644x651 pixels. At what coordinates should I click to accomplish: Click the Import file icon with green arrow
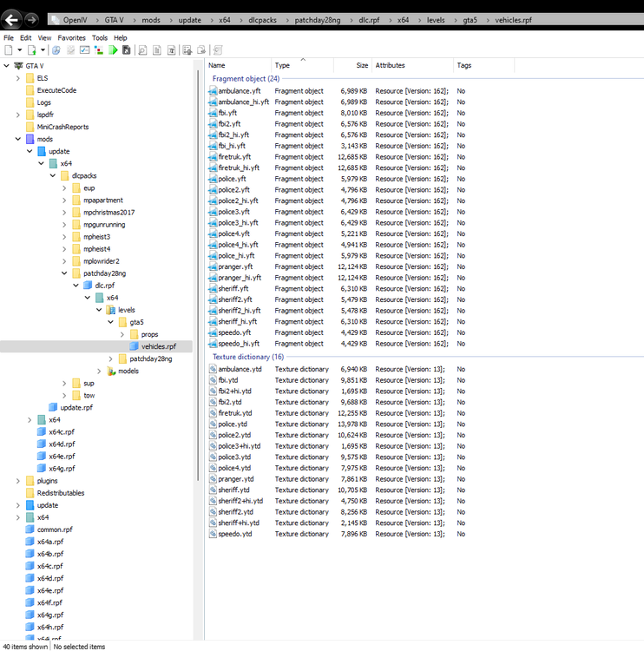click(x=31, y=50)
